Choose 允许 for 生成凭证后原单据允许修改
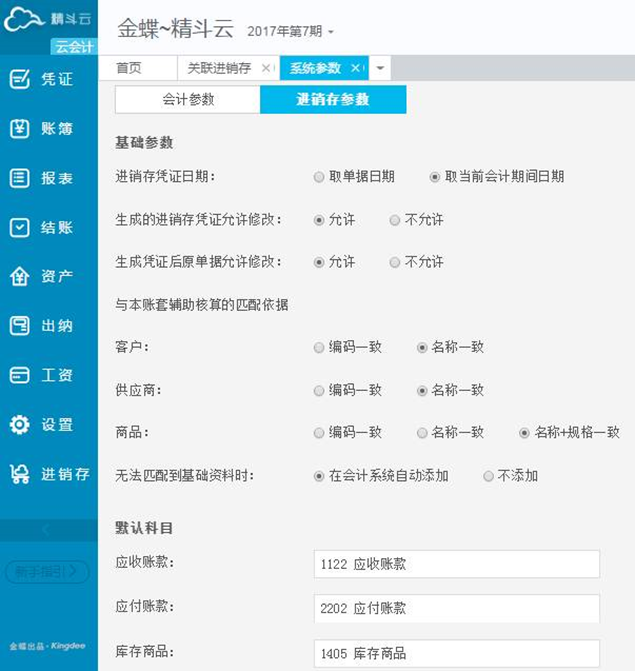 319,262
